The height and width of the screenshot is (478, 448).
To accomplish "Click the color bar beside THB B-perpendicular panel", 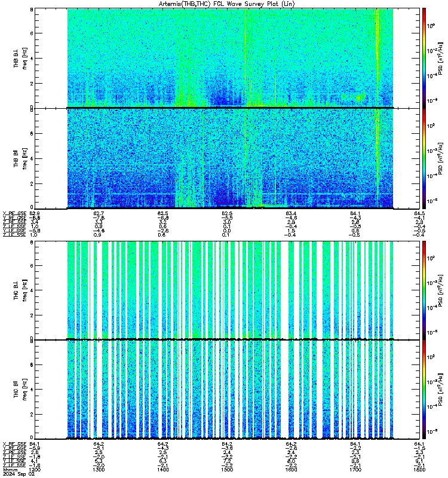I will (x=424, y=58).
